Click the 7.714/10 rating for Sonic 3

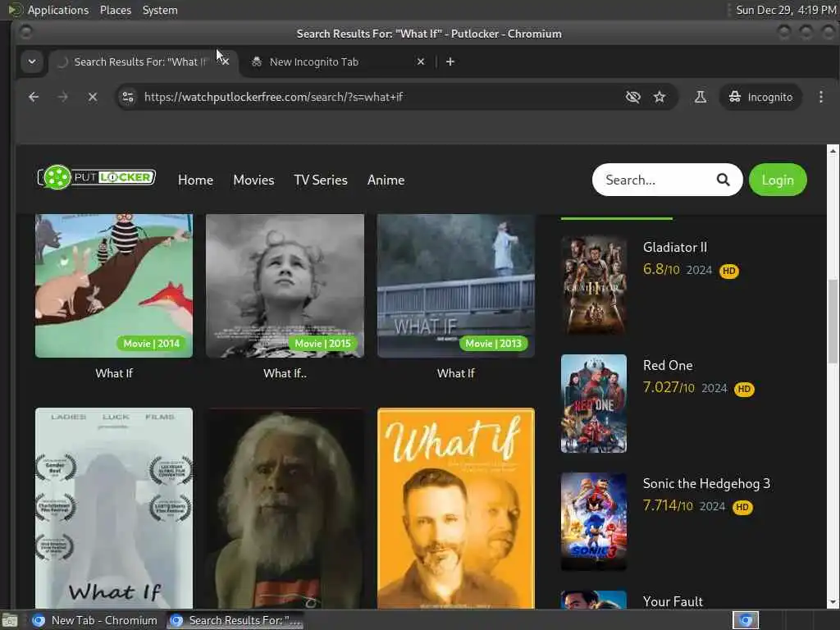pyautogui.click(x=668, y=505)
